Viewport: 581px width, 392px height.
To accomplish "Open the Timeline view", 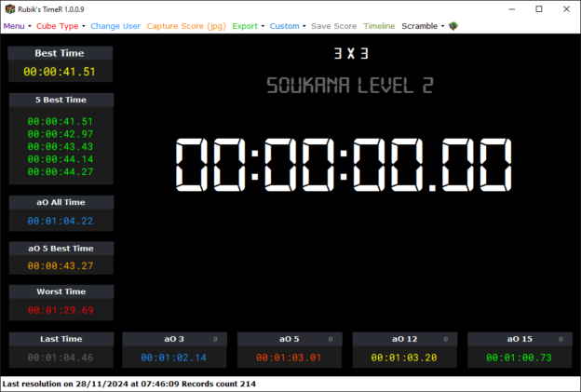I will pos(379,26).
